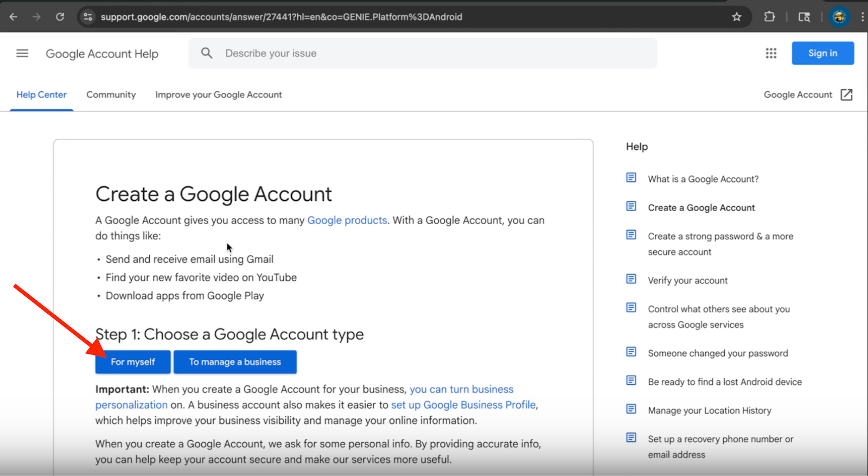Click the article icon beside 'Set up a recovery phone number'
This screenshot has width=868, height=476.
[631, 437]
